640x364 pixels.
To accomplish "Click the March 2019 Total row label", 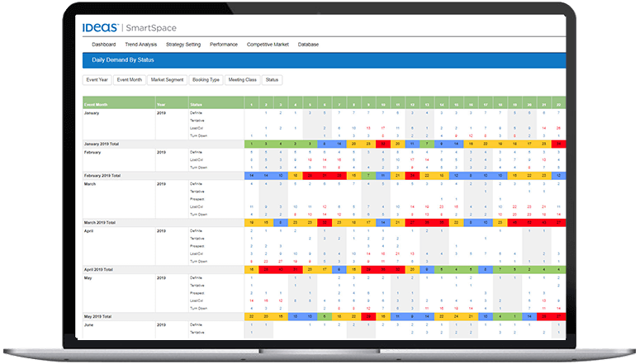I will point(100,223).
